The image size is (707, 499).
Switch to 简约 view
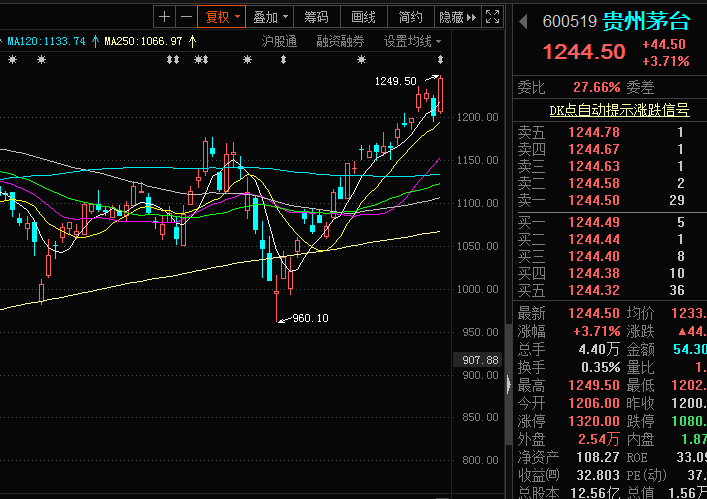point(410,17)
